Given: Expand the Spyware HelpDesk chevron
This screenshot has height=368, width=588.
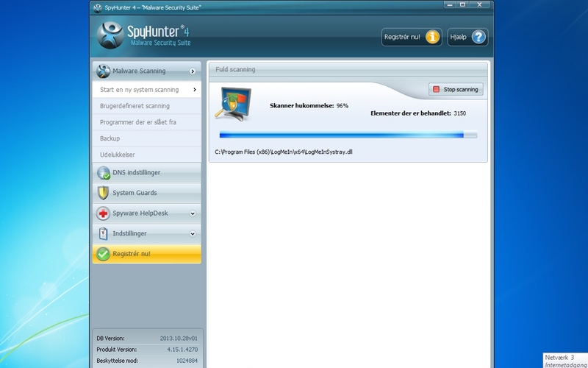Looking at the screenshot, I should pos(193,213).
